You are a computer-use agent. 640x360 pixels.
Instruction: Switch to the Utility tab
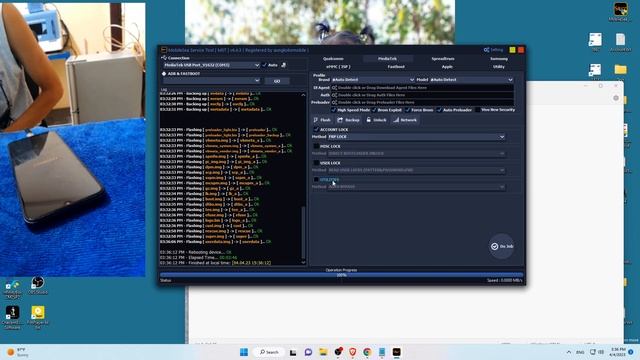tap(499, 67)
